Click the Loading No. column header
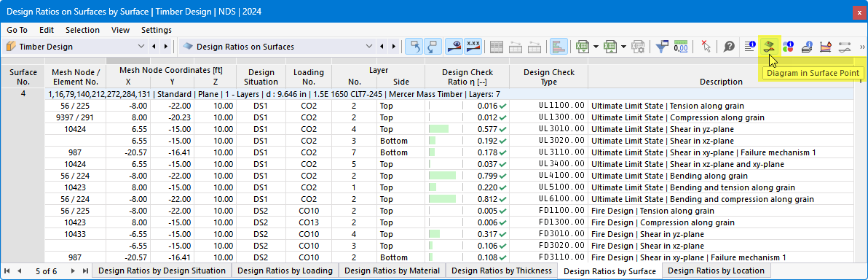The height and width of the screenshot is (280, 868). [308, 77]
